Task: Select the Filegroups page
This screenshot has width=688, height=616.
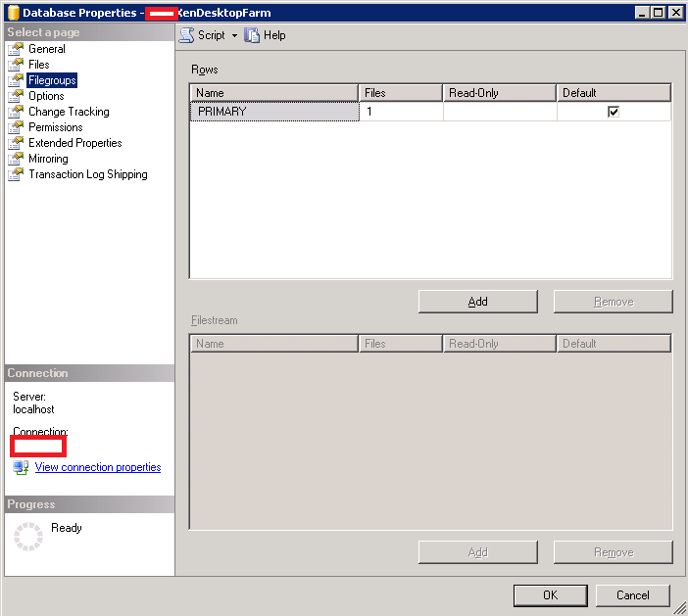Action: (52, 80)
